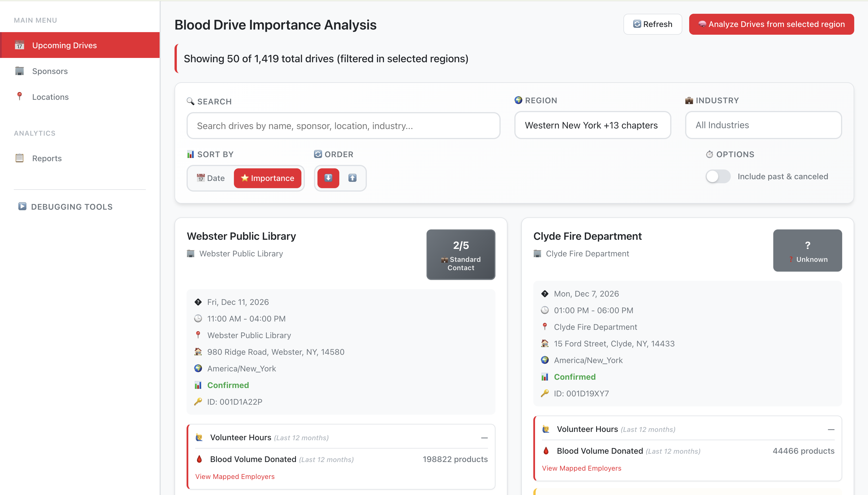The width and height of the screenshot is (868, 495).
Task: Click the text ID: 001D19XY7
Action: pos(581,393)
